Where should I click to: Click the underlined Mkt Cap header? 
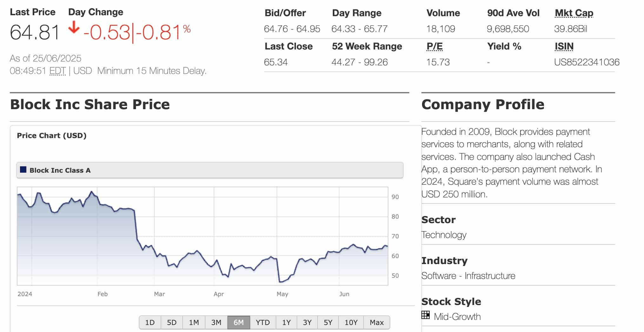pos(574,13)
